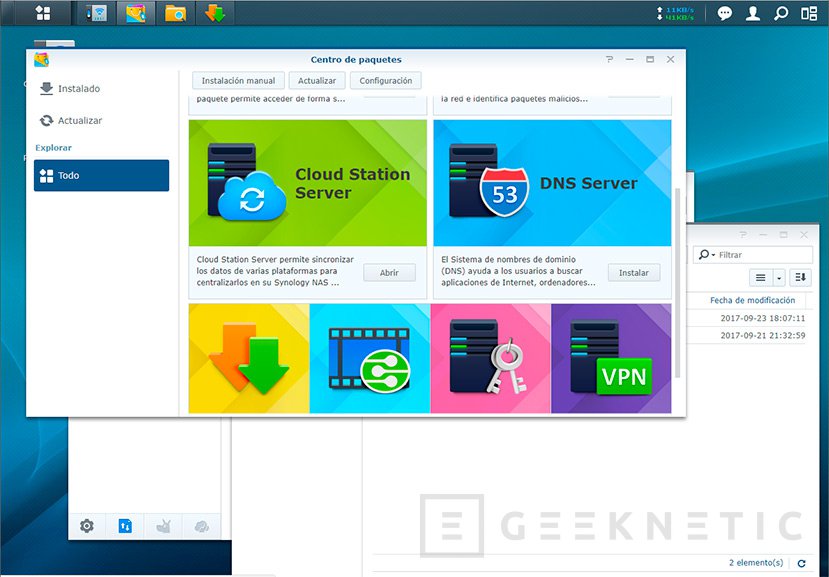Click the Instalación manual button

click(238, 81)
